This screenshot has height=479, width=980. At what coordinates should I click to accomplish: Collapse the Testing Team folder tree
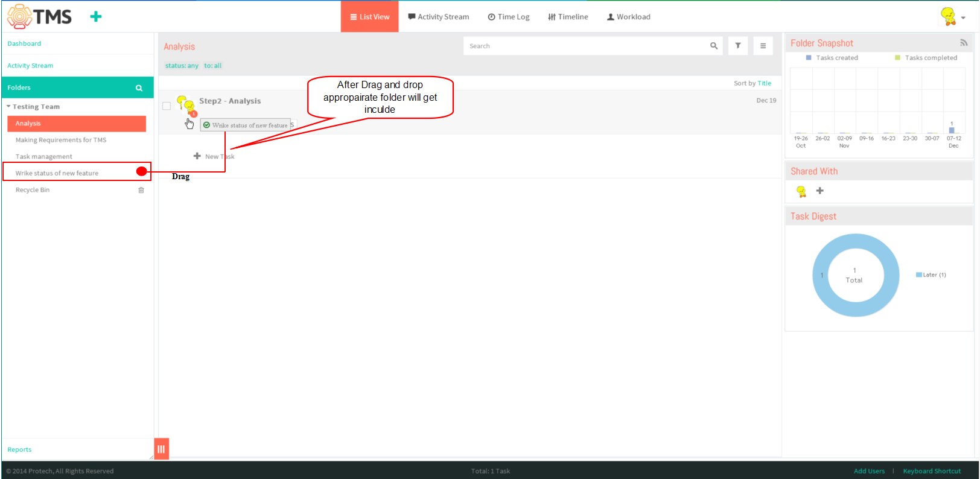[8, 106]
